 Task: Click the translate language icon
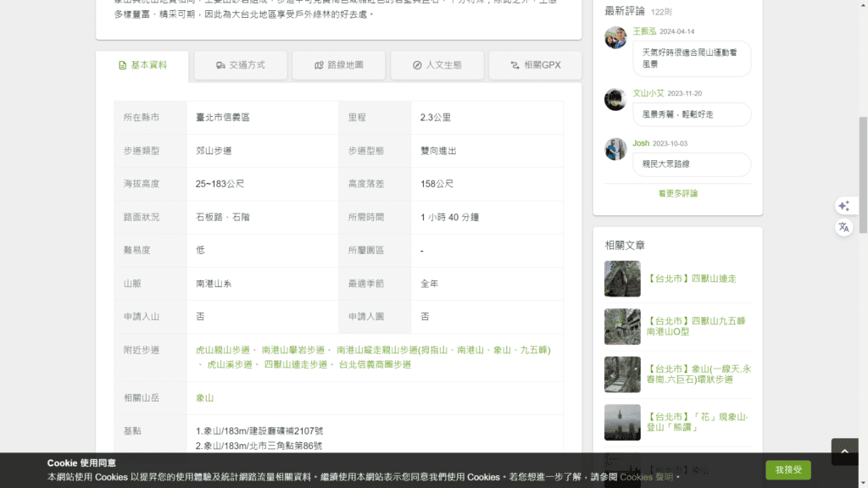coord(843,227)
